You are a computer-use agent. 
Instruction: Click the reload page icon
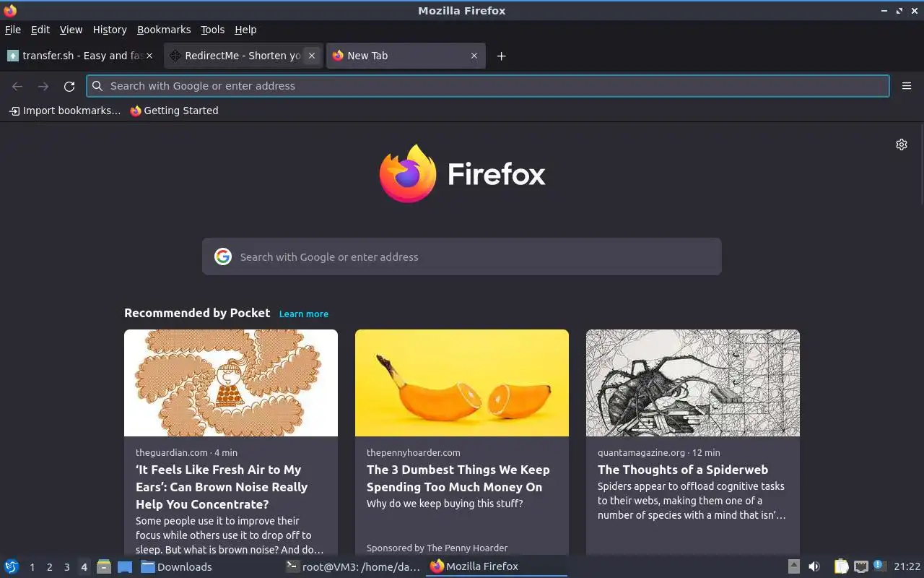pos(69,86)
